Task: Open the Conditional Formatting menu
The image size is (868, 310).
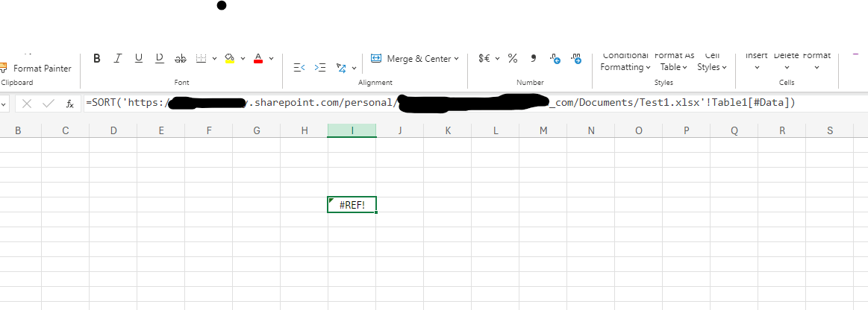Action: point(625,62)
